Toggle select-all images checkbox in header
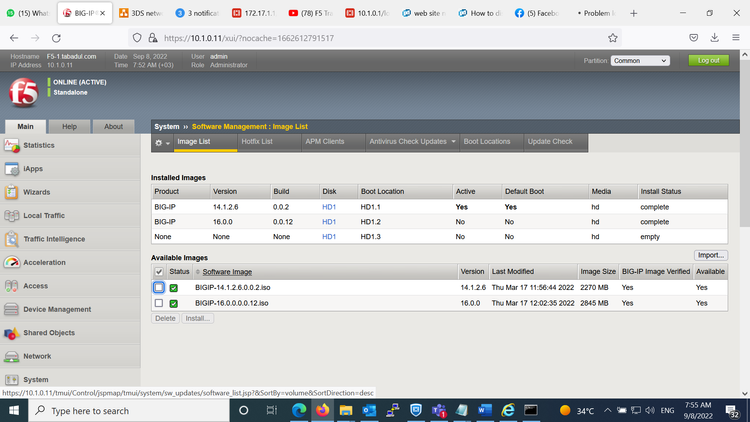Image resolution: width=750 pixels, height=422 pixels. pos(159,272)
